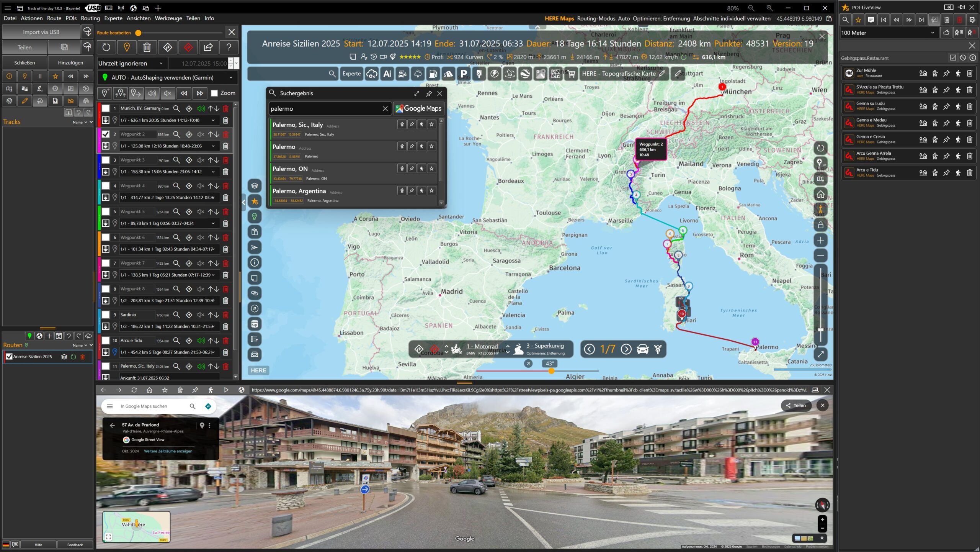Click the Route bearbeiten slider handle
Image resolution: width=980 pixels, height=552 pixels.
pos(138,33)
